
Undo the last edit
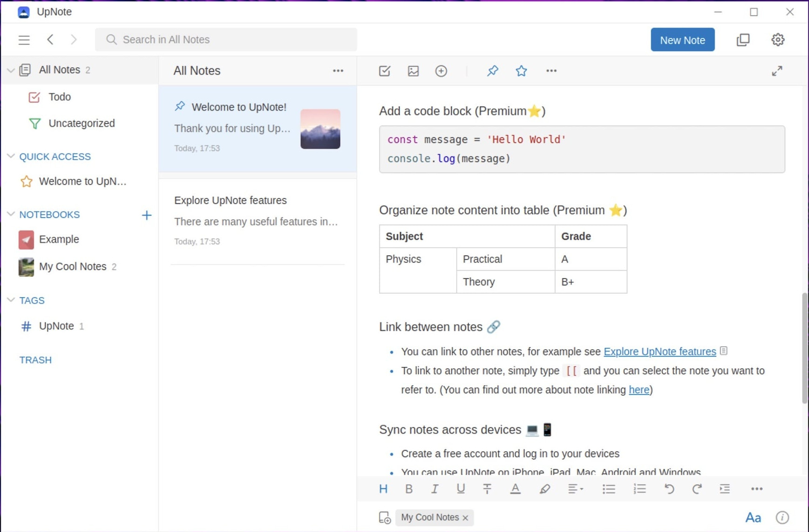[669, 489]
